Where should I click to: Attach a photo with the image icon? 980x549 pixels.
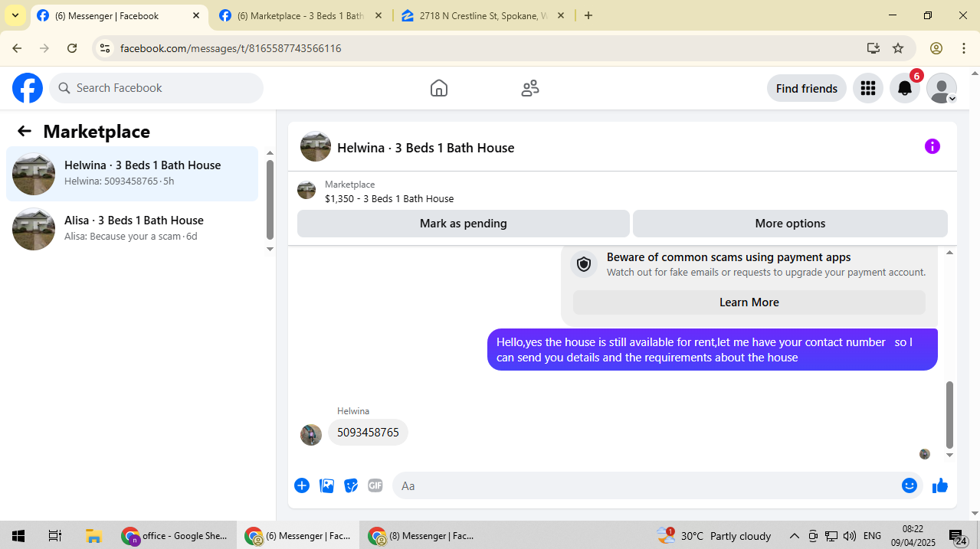click(326, 485)
